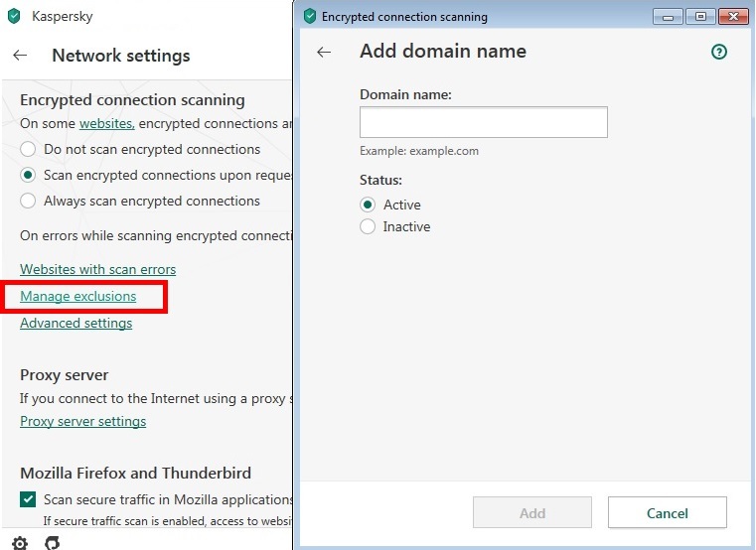Click the Domain name: label

(x=405, y=95)
